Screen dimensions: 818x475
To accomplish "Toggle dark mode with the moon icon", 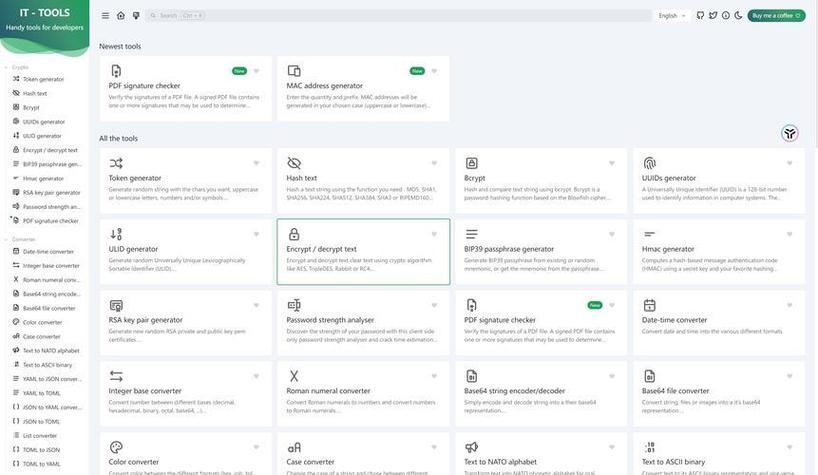I will click(x=738, y=16).
